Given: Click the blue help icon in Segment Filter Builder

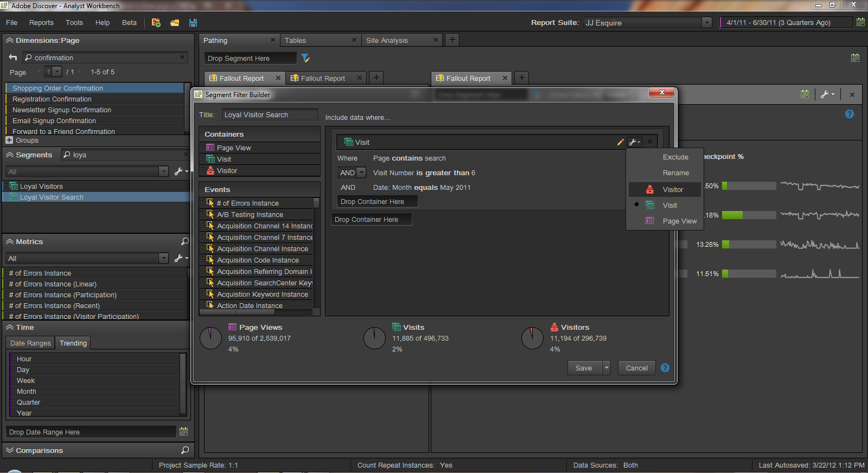Looking at the screenshot, I should [665, 368].
